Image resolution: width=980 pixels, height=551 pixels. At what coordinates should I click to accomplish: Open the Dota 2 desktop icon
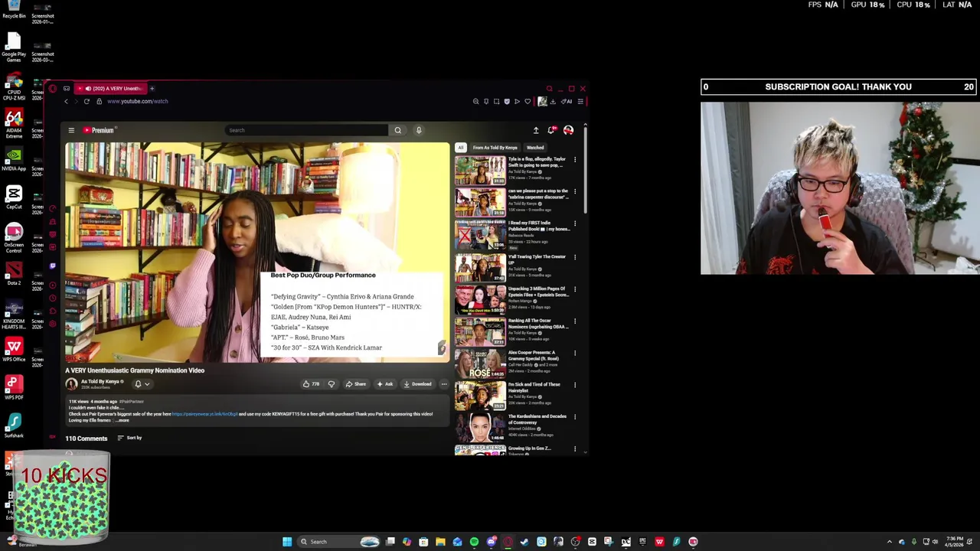tap(14, 274)
